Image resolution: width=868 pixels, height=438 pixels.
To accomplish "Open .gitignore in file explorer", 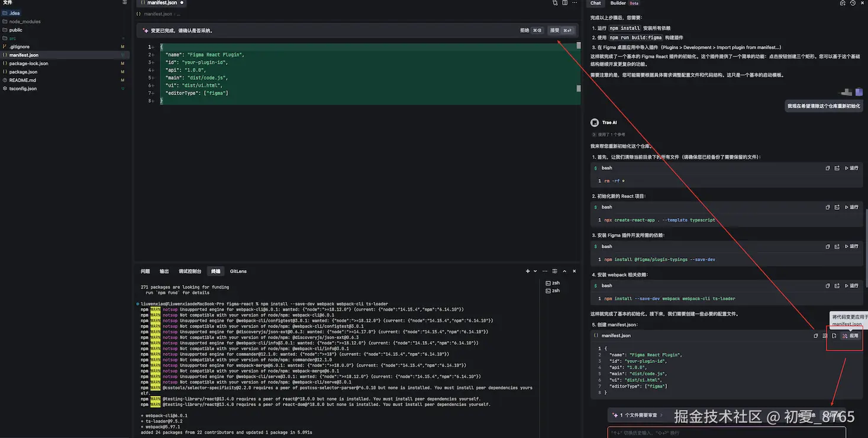I will (x=65, y=47).
